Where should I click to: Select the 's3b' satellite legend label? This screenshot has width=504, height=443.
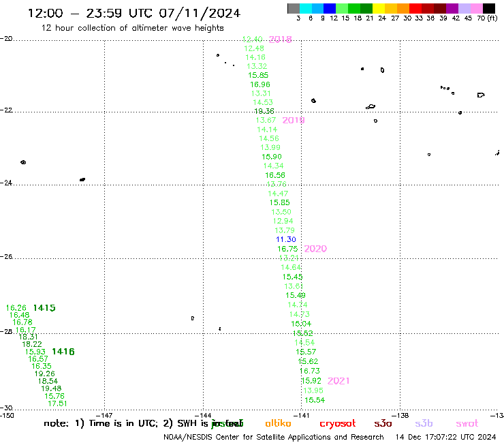[424, 423]
